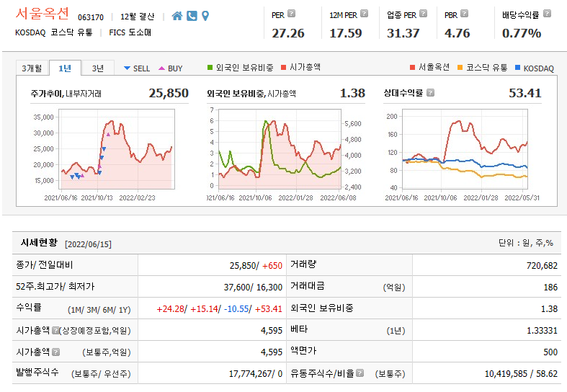Click the 6M return -10.55

(x=236, y=309)
